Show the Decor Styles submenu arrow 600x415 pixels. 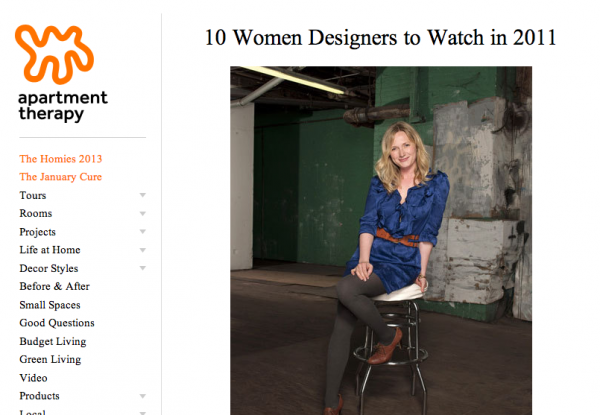143,269
